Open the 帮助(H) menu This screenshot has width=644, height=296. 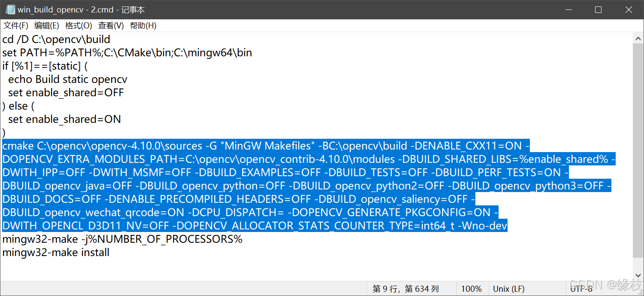(143, 25)
